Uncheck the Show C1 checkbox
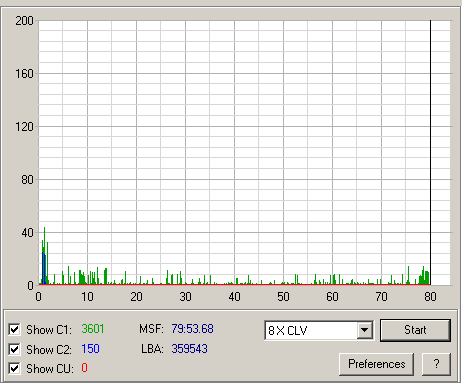 [14, 329]
